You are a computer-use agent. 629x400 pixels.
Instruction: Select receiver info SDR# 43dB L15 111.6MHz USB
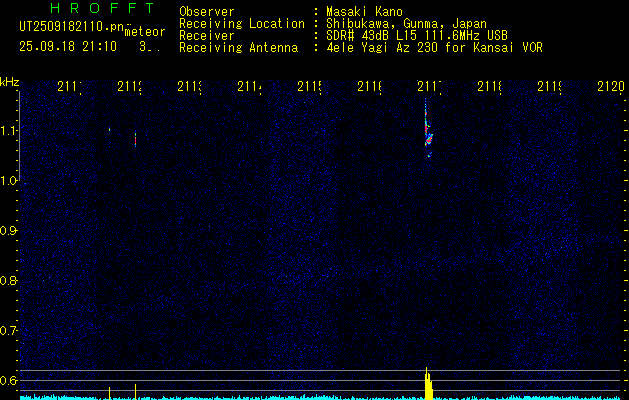[417, 36]
